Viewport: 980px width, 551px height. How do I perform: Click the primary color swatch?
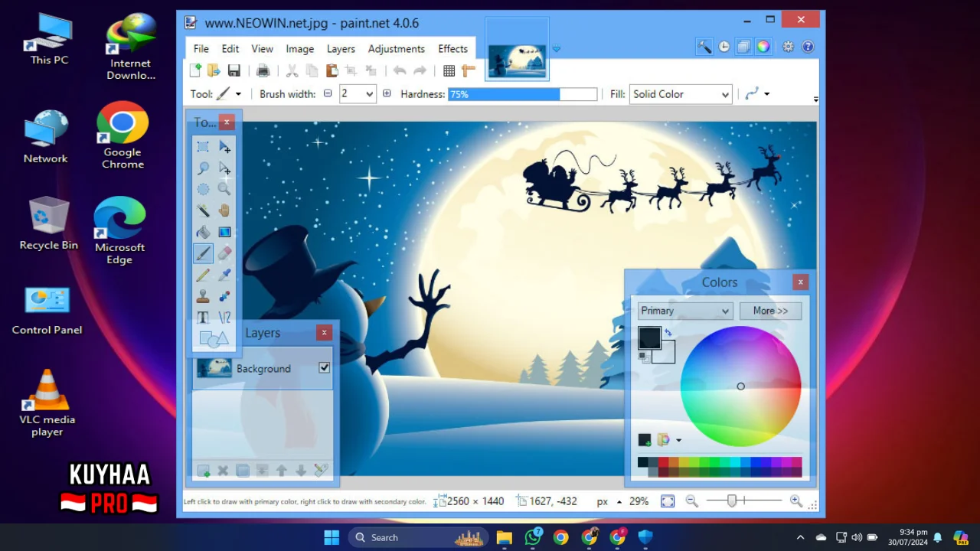pyautogui.click(x=649, y=337)
